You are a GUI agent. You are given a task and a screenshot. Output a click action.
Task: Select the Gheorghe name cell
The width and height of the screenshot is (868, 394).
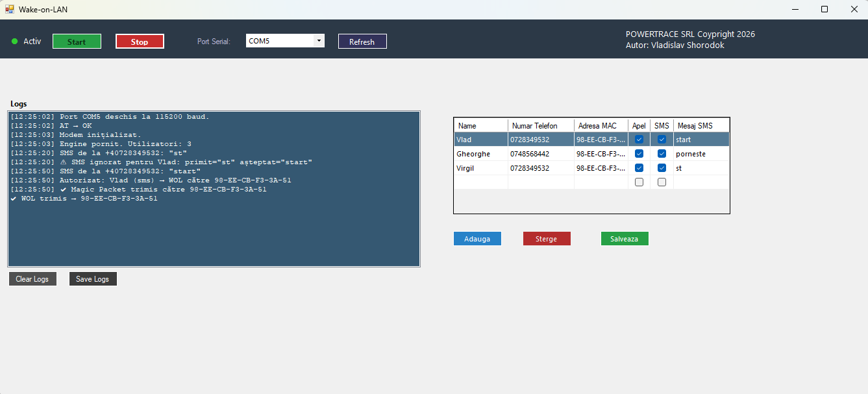pyautogui.click(x=481, y=154)
